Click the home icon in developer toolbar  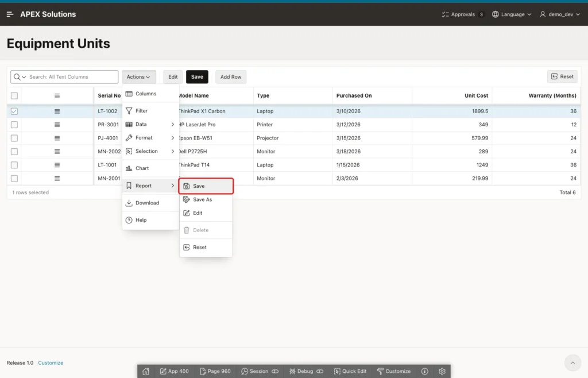146,371
